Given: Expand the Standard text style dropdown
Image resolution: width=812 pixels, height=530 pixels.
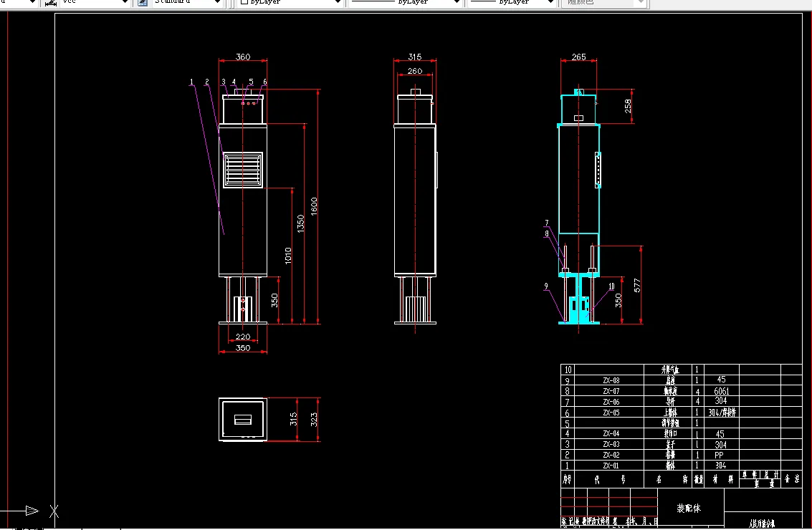Looking at the screenshot, I should point(186,2).
